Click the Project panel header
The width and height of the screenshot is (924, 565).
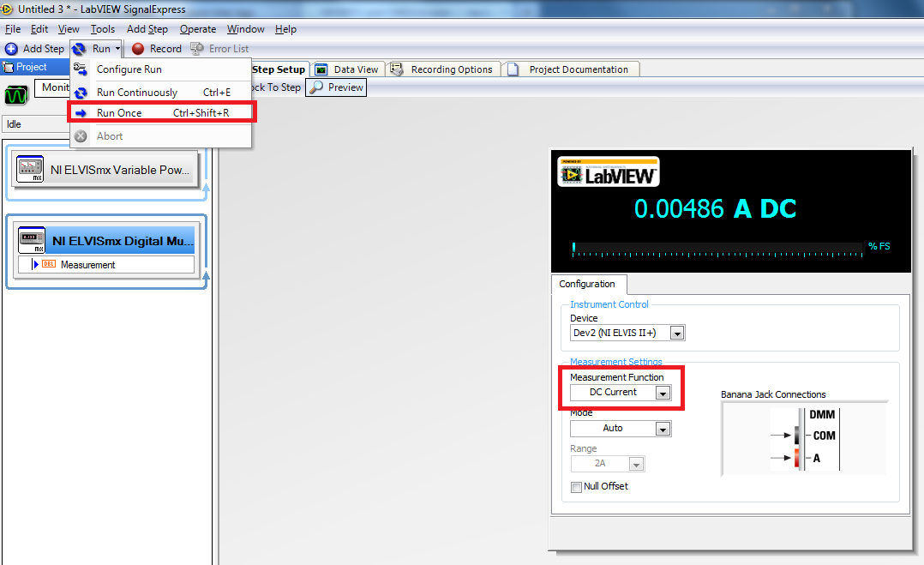pos(35,67)
